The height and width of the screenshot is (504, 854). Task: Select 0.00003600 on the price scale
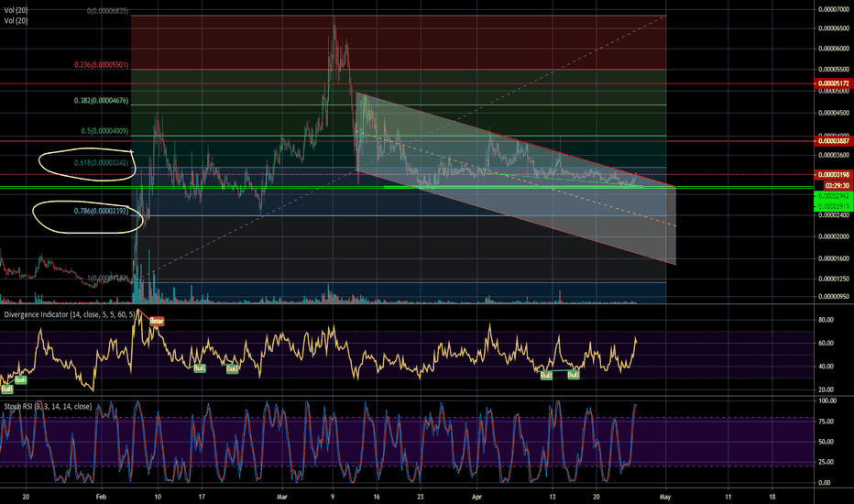833,155
